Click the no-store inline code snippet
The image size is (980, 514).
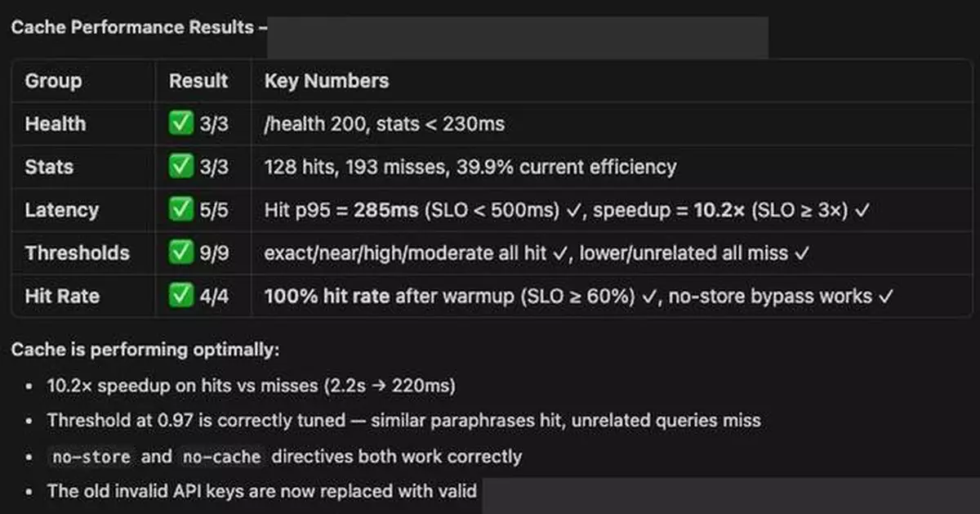(91, 457)
